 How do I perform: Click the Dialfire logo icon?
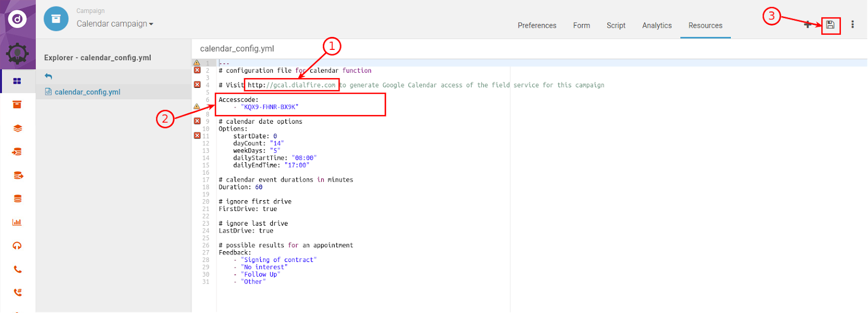[x=17, y=20]
